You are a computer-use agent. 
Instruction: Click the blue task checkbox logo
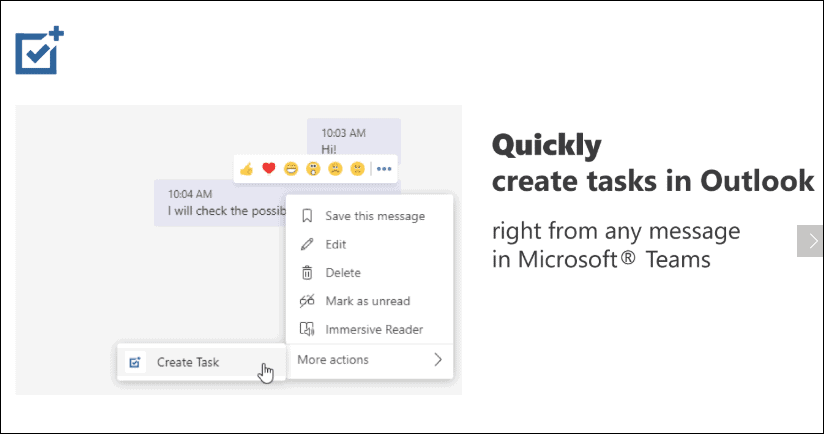pos(39,51)
